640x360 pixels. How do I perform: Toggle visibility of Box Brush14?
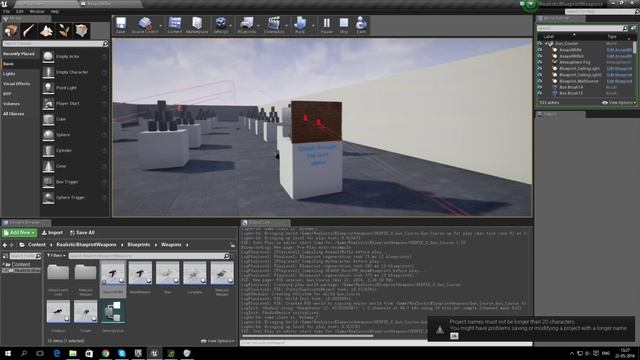[540, 87]
